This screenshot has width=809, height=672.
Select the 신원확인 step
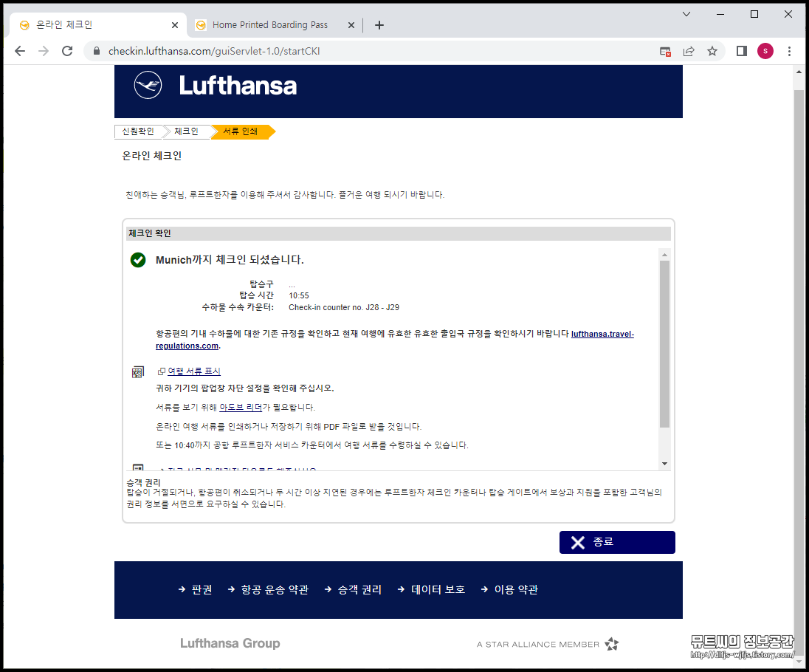click(138, 131)
